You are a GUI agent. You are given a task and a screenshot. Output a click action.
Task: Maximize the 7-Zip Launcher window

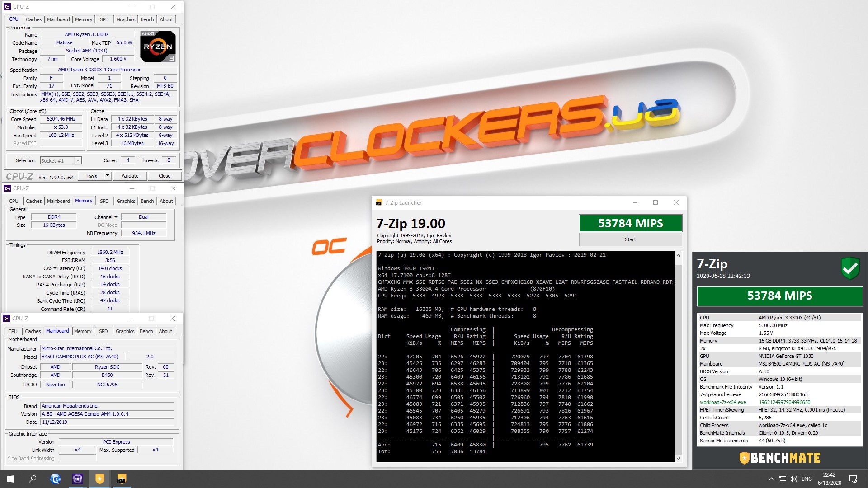656,202
